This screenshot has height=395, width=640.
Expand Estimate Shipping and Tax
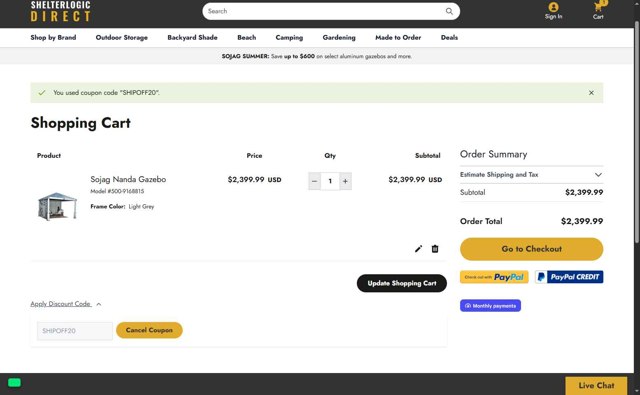coord(531,175)
